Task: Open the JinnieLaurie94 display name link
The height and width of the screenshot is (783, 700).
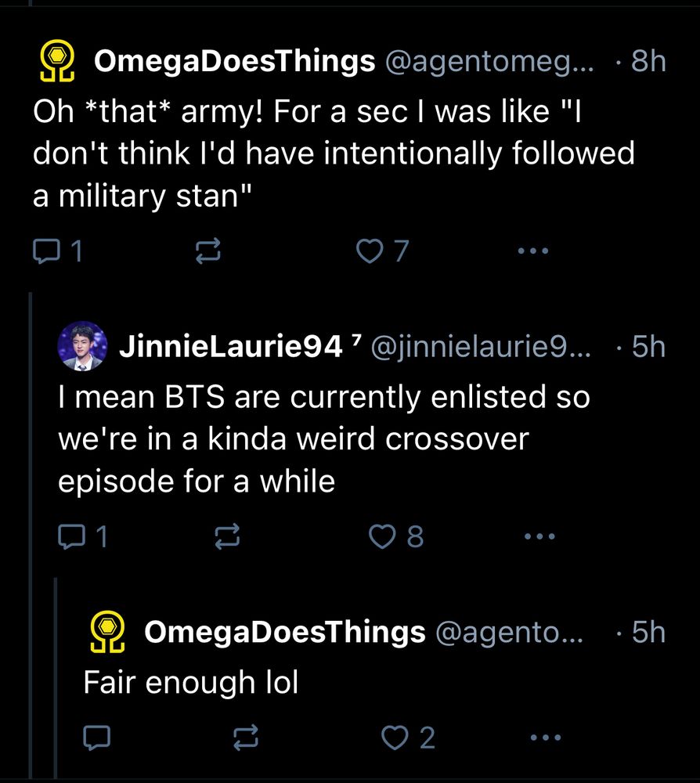Action: [x=231, y=346]
